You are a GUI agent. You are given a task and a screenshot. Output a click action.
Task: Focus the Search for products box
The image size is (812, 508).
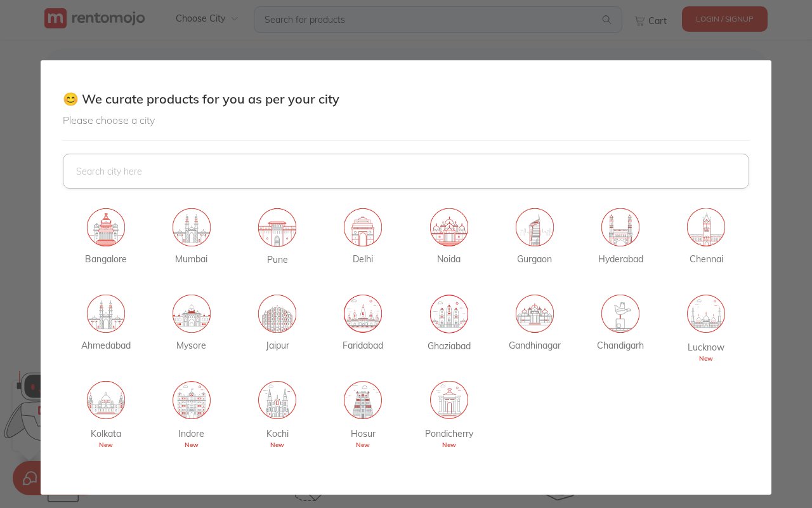point(438,20)
